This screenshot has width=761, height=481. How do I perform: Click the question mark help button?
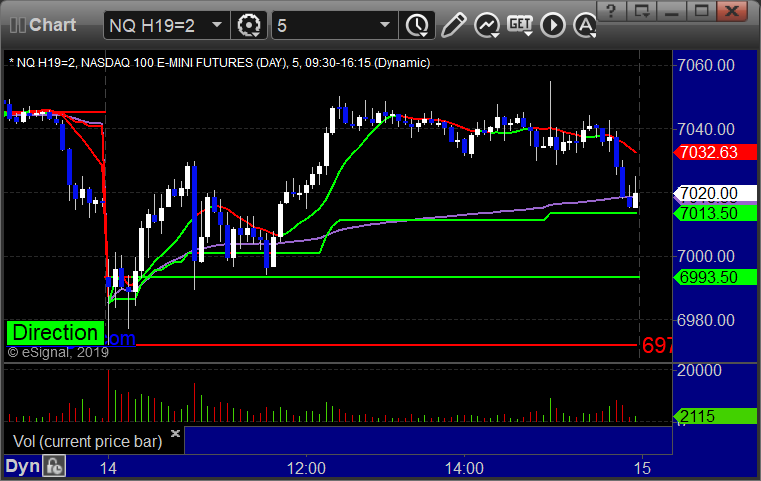click(612, 10)
